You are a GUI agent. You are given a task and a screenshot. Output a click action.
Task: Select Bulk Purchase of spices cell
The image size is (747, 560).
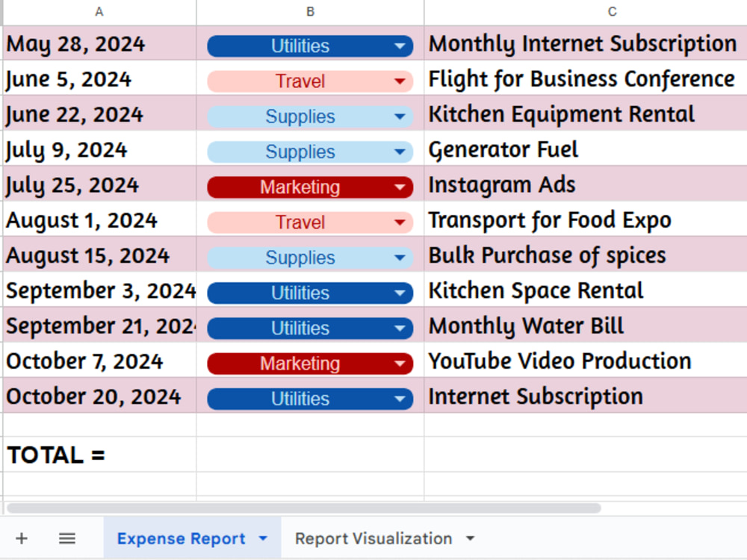(586, 255)
